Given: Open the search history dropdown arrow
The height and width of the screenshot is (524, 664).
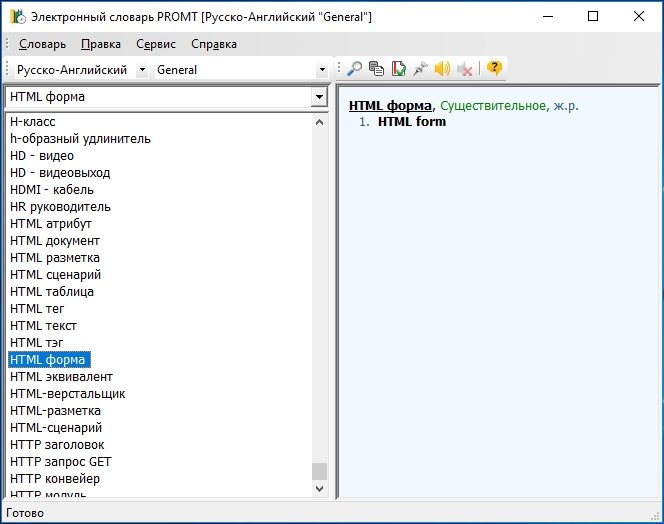Looking at the screenshot, I should (x=319, y=97).
